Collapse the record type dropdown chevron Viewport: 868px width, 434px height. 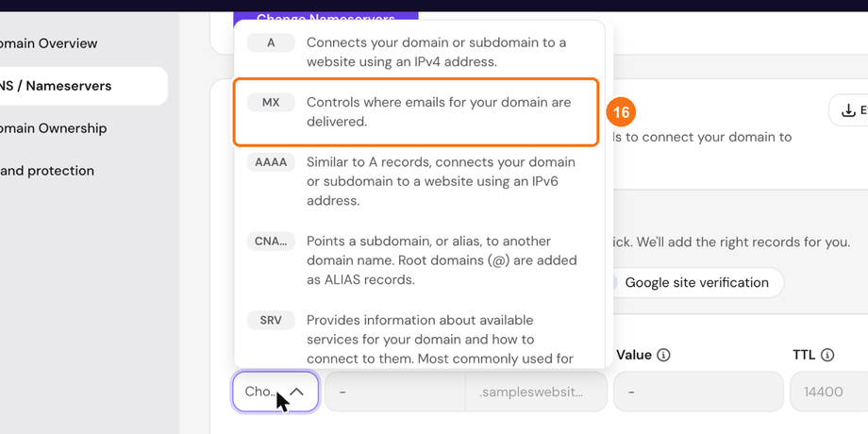pyautogui.click(x=296, y=392)
